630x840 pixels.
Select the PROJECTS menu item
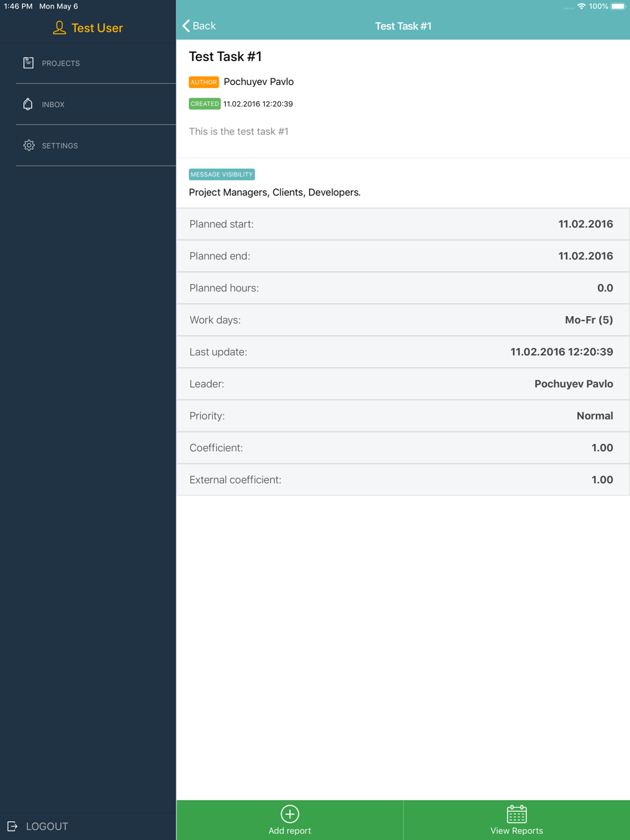pos(61,64)
